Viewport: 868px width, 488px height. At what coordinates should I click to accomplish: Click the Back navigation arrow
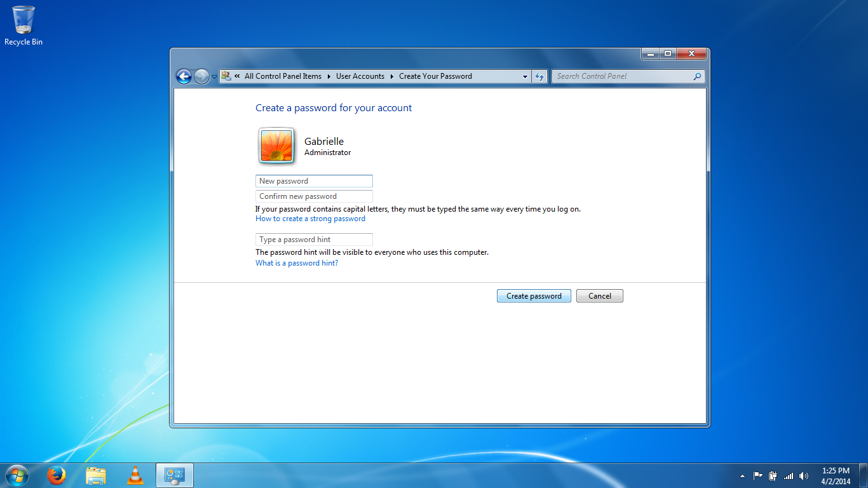(184, 77)
